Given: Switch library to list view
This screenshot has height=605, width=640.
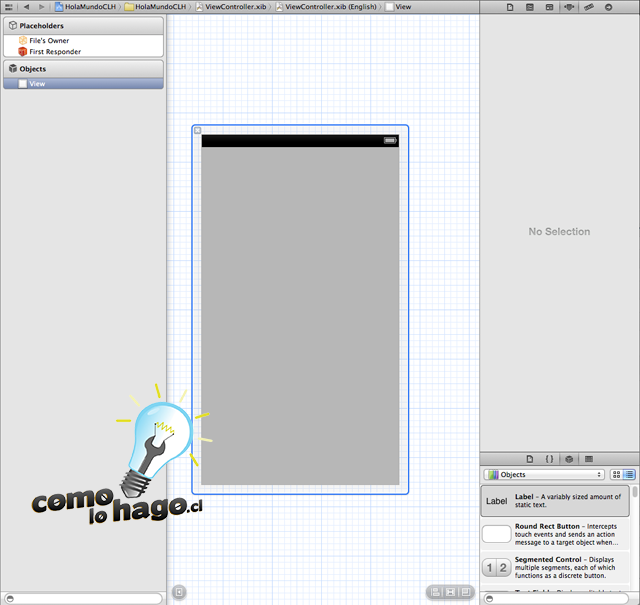Looking at the screenshot, I should tap(629, 474).
